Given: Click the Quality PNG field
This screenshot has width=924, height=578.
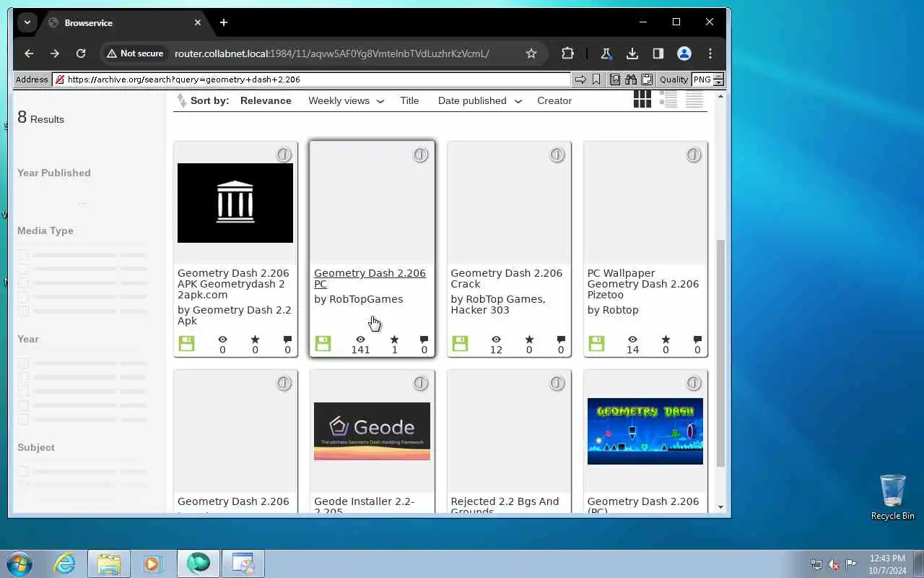Looking at the screenshot, I should coord(702,79).
